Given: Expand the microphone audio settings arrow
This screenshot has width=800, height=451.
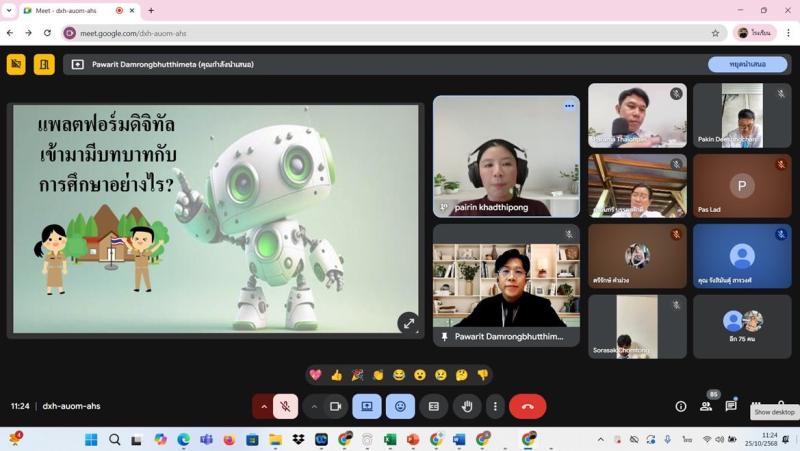Looking at the screenshot, I should pos(264,406).
